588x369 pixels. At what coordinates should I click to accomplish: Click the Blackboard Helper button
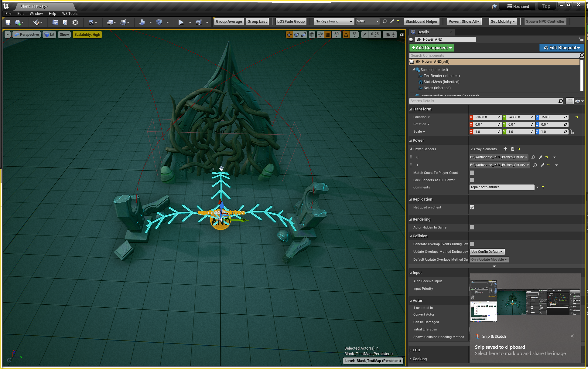coord(421,22)
